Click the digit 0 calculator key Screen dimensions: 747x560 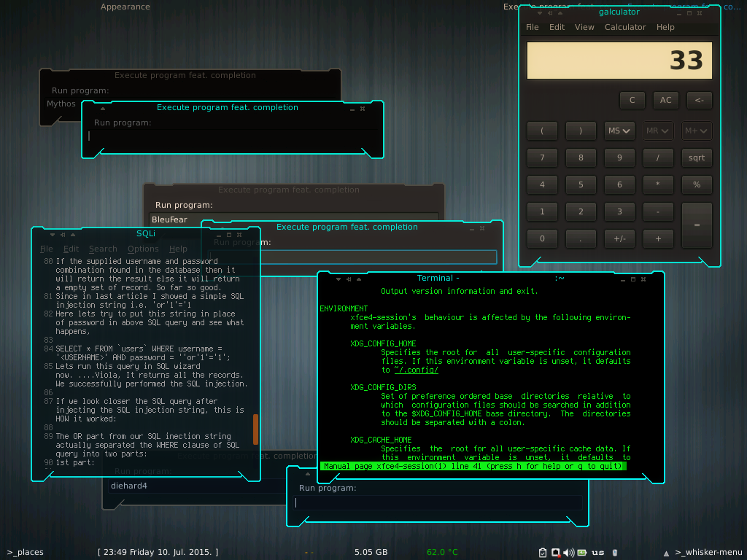coord(542,238)
